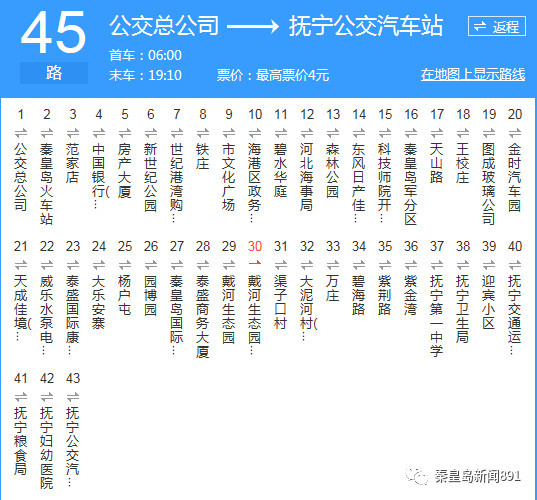Viewport: 537px width, 500px height.
Task: Select stop 21 天成佳境
Action: coord(22,308)
